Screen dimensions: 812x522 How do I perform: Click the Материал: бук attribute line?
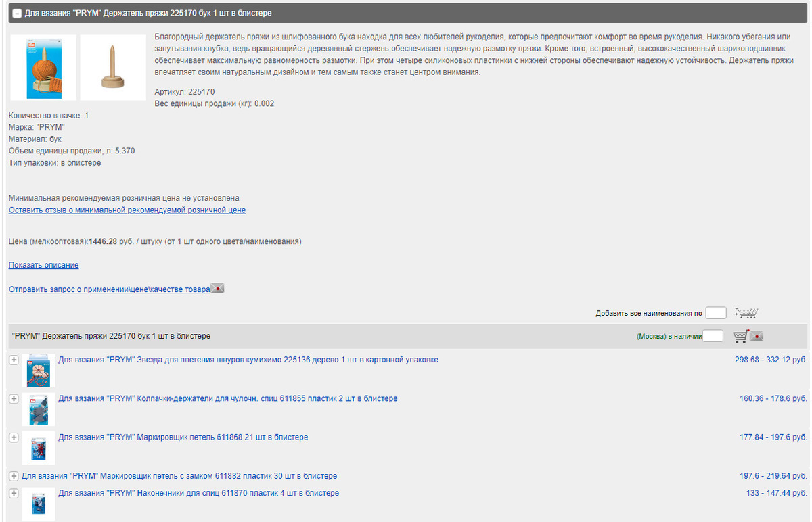click(x=35, y=139)
